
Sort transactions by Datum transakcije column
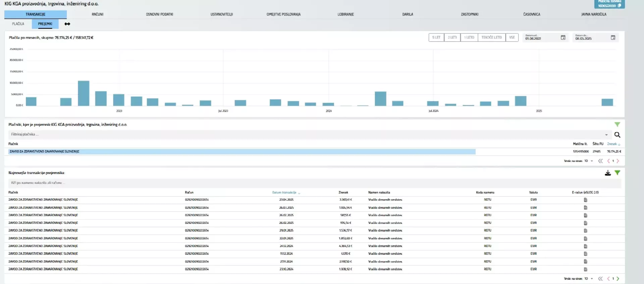click(x=284, y=192)
